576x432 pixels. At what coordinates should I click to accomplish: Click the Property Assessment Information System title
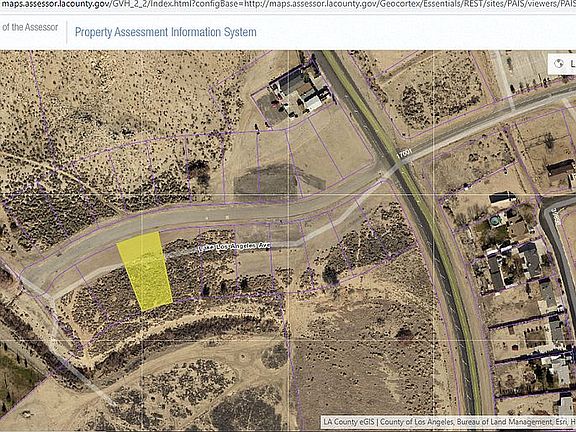pyautogui.click(x=166, y=32)
